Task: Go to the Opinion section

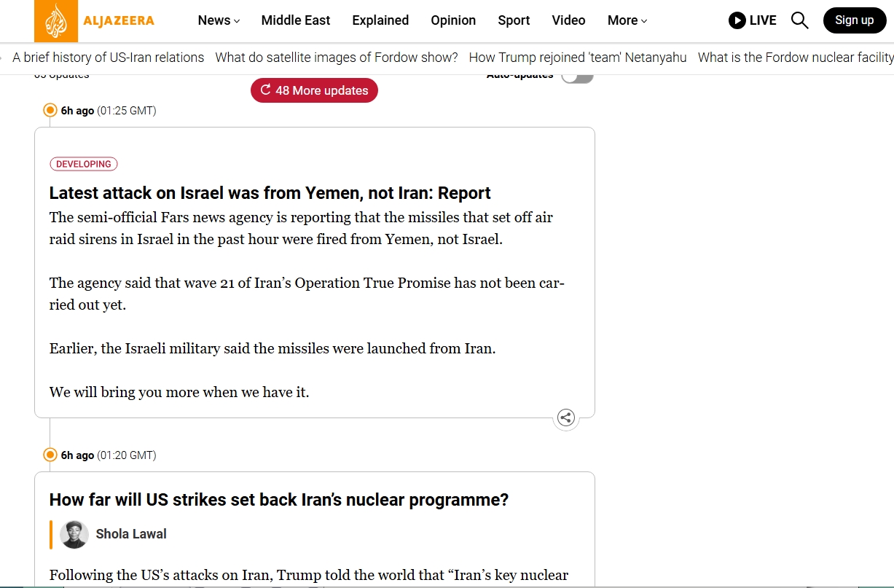Action: (453, 20)
